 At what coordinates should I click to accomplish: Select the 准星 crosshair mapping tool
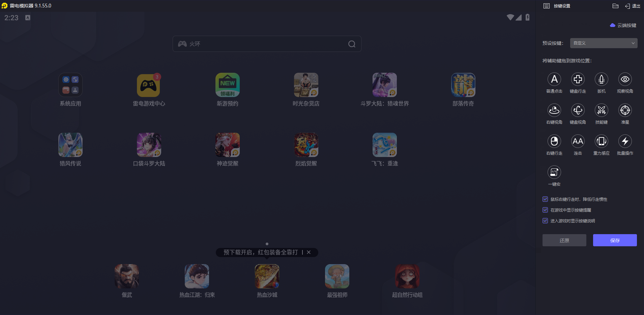pos(625,111)
